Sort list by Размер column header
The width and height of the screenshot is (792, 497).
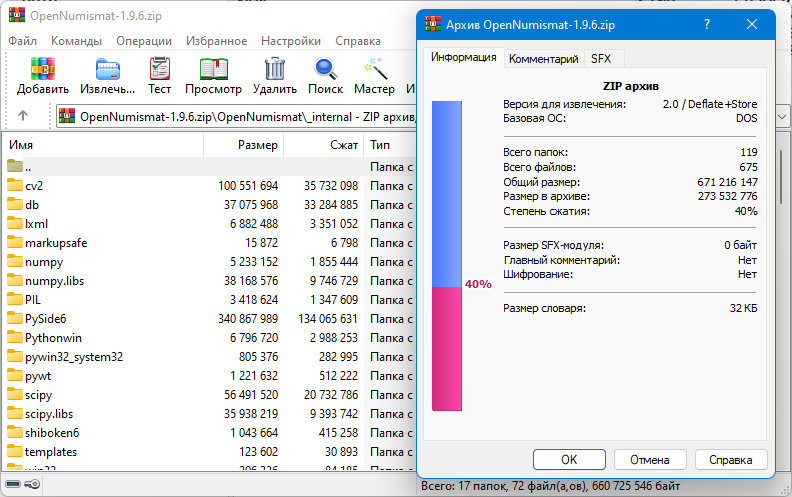[x=244, y=145]
